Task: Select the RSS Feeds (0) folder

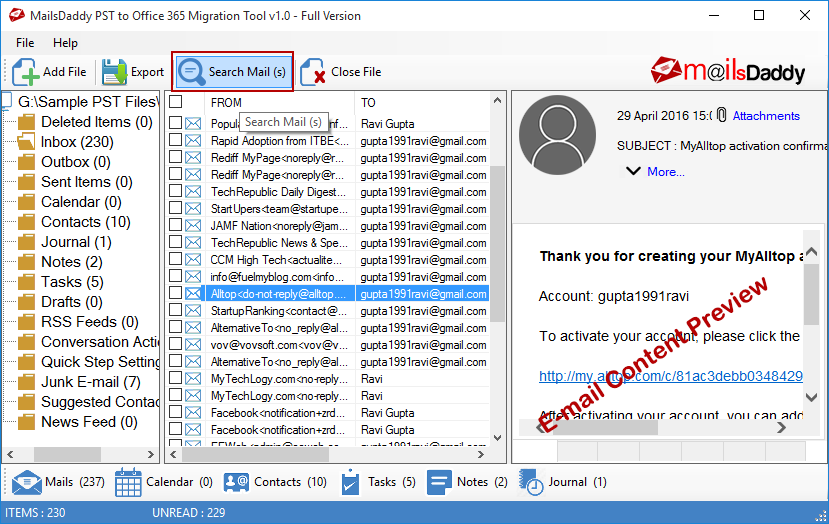Action: click(x=89, y=322)
